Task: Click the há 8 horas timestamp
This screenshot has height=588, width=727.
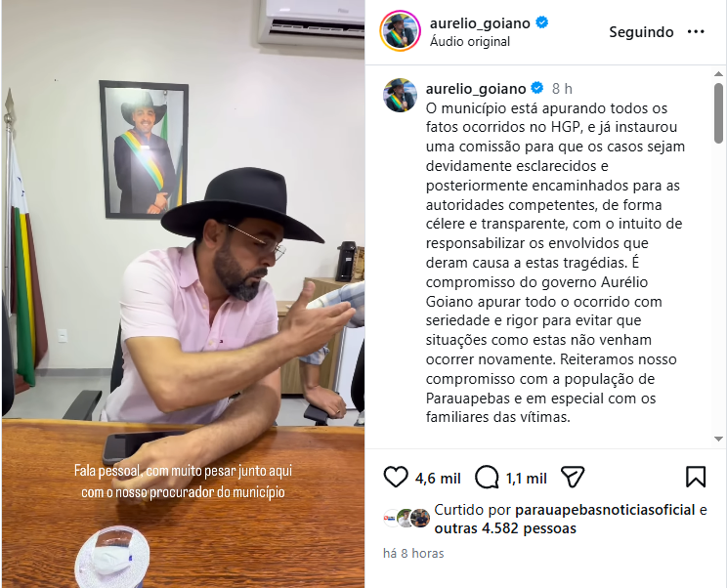Action: 413,553
